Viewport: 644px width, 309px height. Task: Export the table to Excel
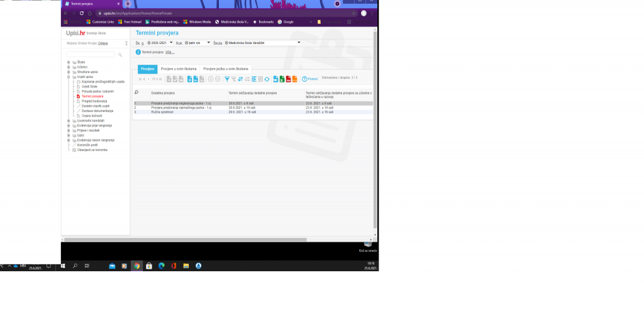[282, 79]
